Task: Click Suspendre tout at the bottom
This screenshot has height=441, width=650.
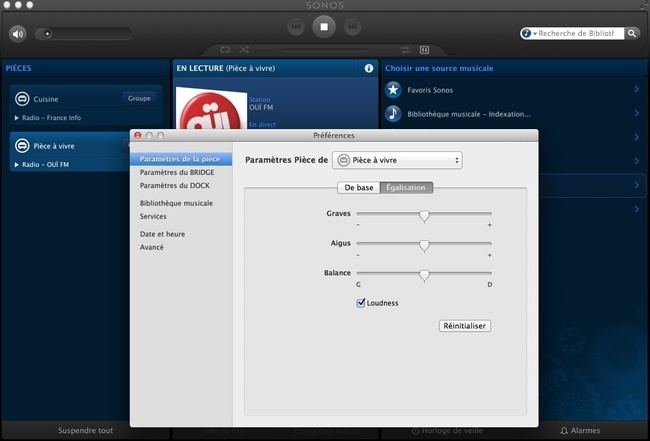Action: pyautogui.click(x=85, y=431)
